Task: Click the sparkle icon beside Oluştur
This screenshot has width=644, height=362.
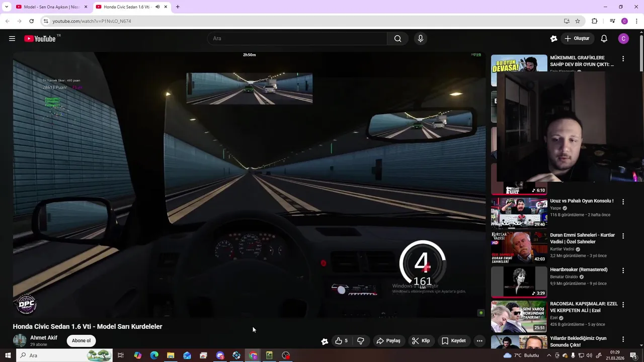Action: (554, 39)
